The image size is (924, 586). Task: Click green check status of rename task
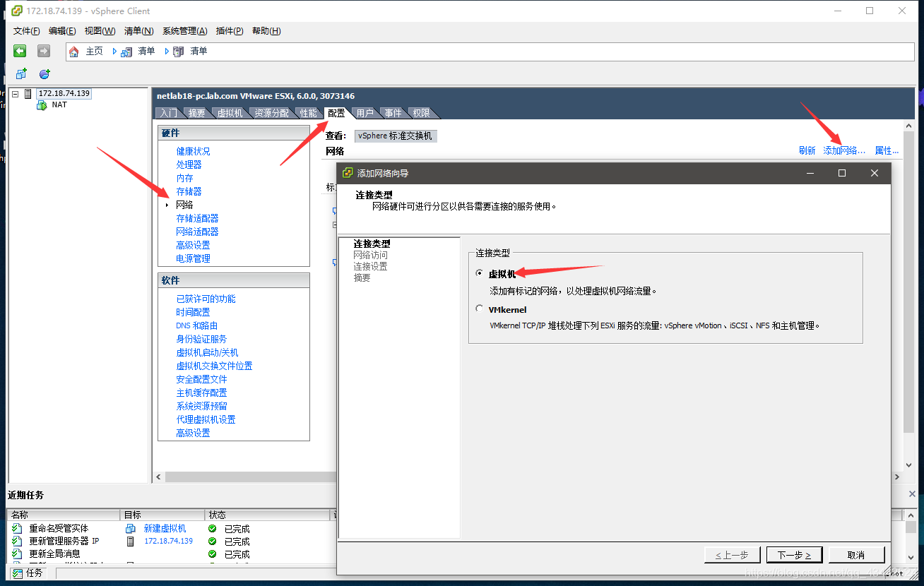click(x=213, y=528)
